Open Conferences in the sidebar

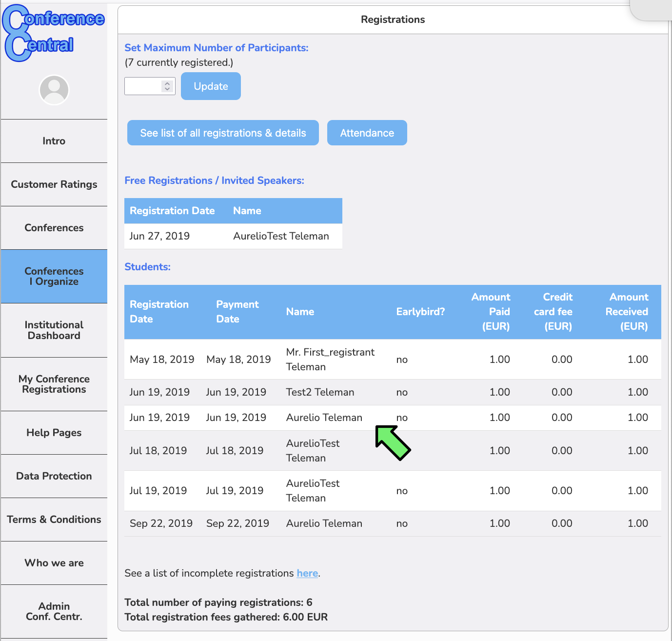point(54,228)
